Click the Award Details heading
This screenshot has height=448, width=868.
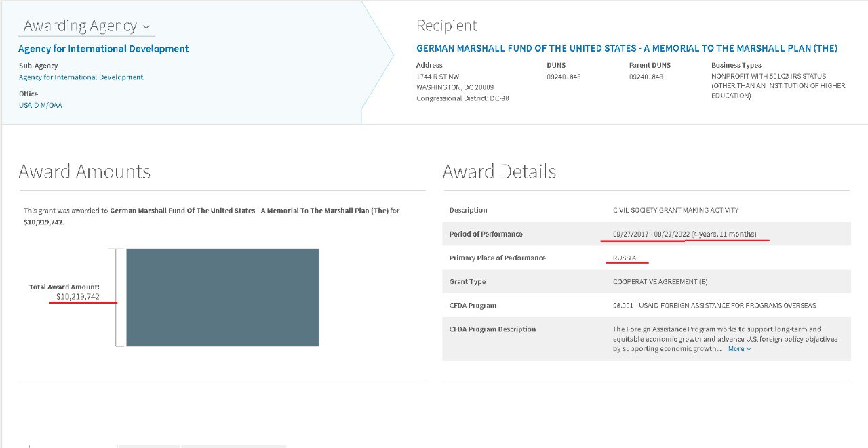pyautogui.click(x=499, y=171)
